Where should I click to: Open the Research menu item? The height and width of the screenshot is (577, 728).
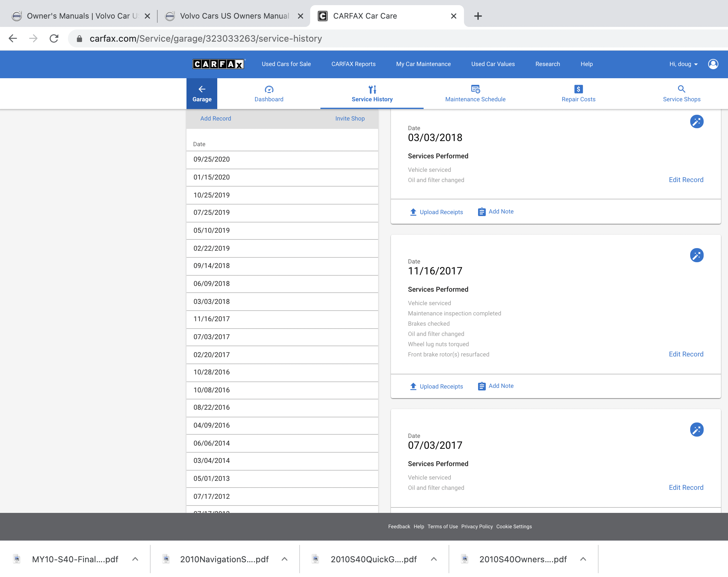point(547,64)
